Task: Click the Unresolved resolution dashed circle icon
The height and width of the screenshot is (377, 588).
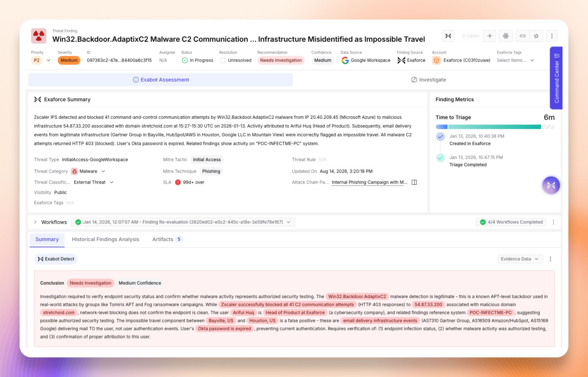Action: tap(223, 60)
